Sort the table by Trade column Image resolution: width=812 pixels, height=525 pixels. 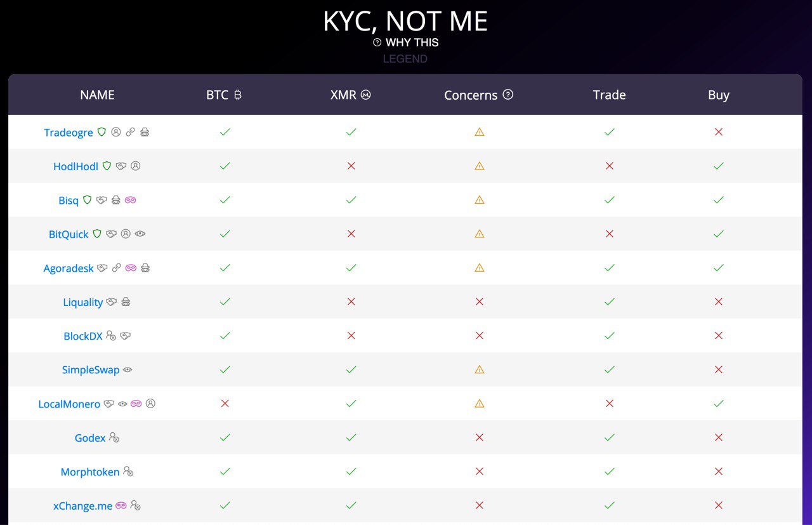point(610,95)
